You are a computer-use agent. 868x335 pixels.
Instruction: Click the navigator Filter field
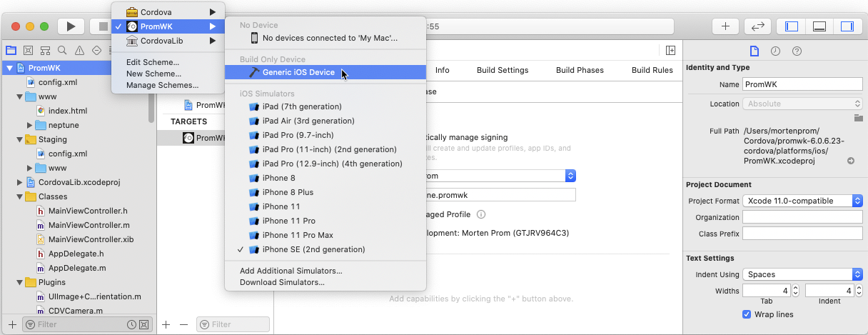coord(86,324)
